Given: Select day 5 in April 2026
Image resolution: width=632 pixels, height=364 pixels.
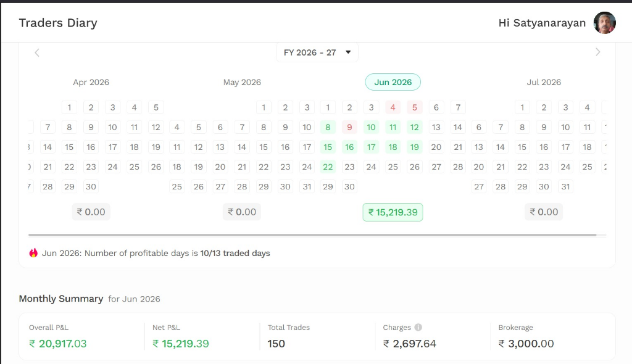Looking at the screenshot, I should pyautogui.click(x=156, y=107).
